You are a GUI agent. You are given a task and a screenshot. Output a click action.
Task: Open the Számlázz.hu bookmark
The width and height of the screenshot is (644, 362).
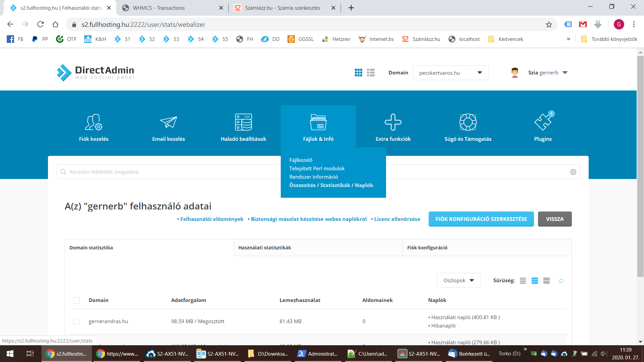pos(421,39)
